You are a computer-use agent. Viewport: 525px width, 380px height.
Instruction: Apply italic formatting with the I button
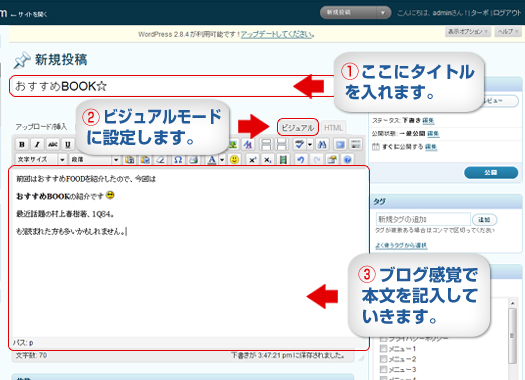(x=37, y=144)
